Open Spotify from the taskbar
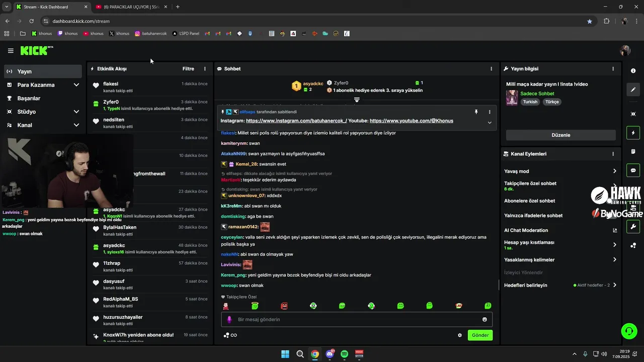The width and height of the screenshot is (644, 362). tap(345, 354)
